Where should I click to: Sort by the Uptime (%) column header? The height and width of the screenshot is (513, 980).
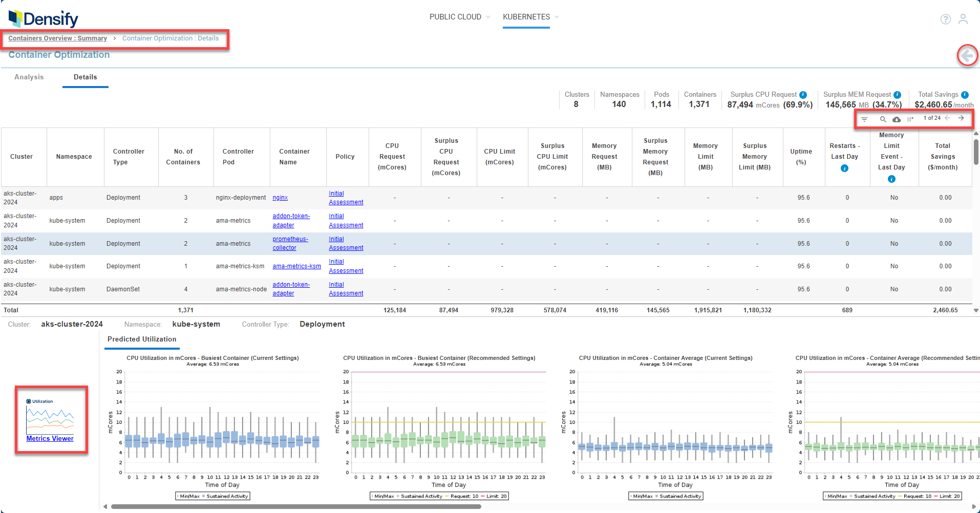(x=801, y=157)
